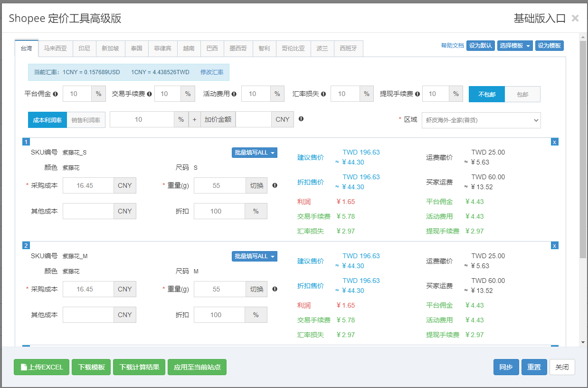Click 重置 button

pyautogui.click(x=534, y=367)
